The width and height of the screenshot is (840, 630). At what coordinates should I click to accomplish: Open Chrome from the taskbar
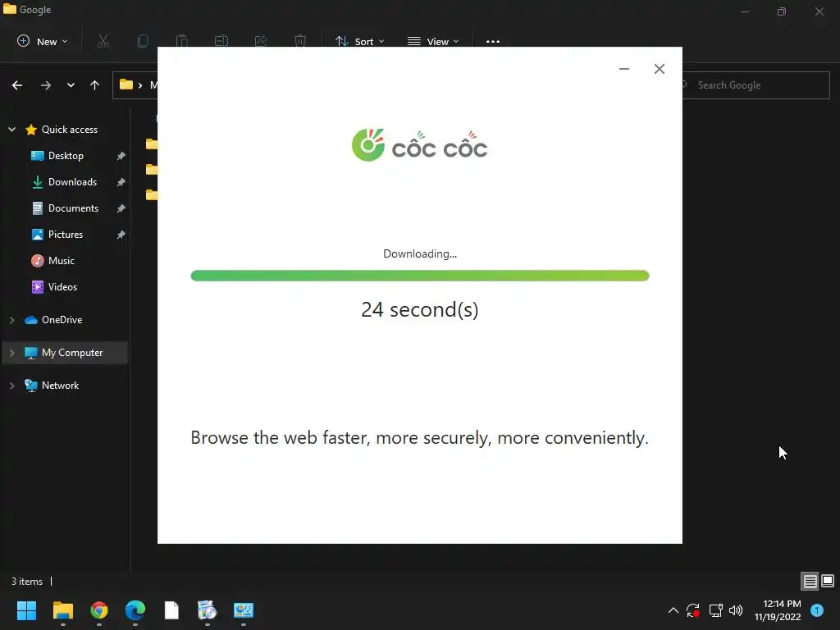click(x=99, y=610)
